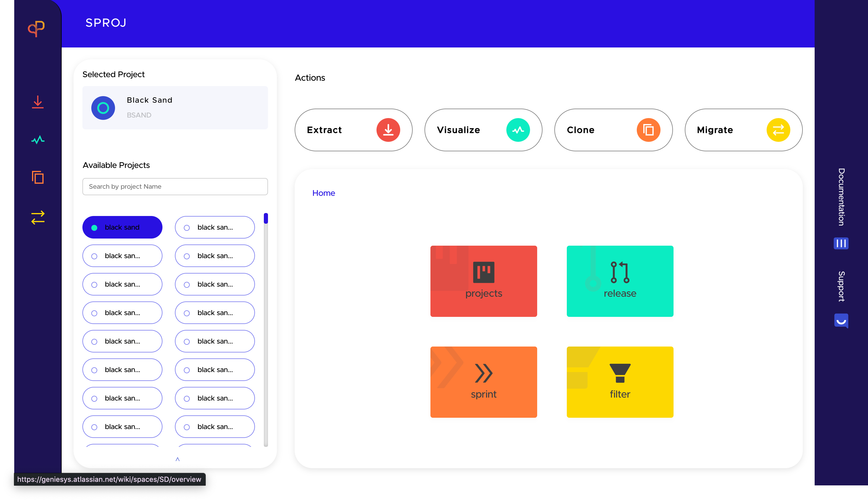The height and width of the screenshot is (502, 868).
Task: Click the board icon on projects tile
Action: coord(484,272)
